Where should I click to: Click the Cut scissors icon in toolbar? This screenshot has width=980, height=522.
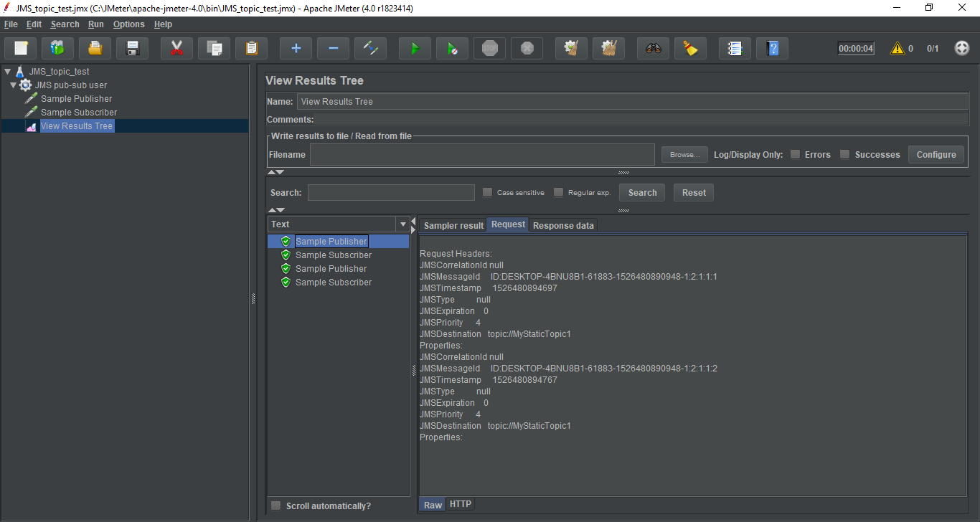(176, 49)
